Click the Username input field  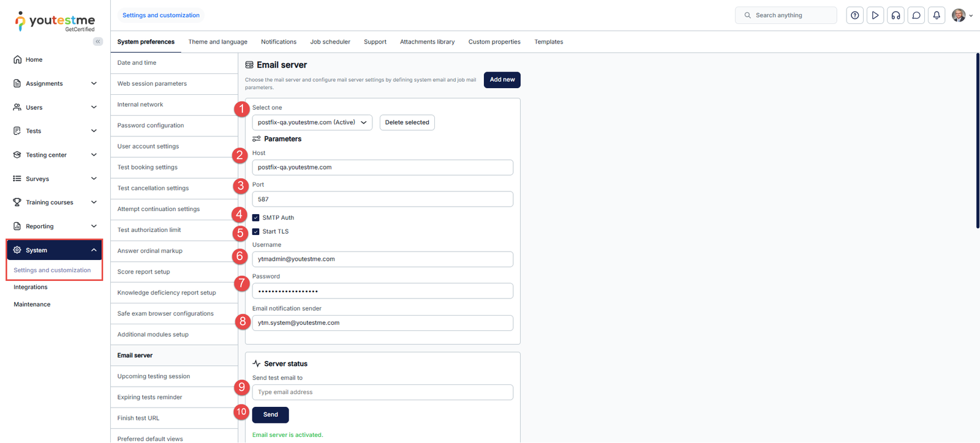(383, 259)
